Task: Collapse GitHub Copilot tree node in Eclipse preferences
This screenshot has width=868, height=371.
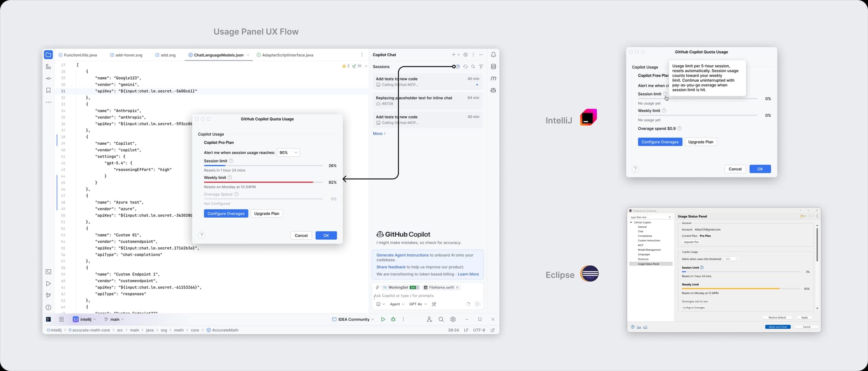Action: coord(631,222)
